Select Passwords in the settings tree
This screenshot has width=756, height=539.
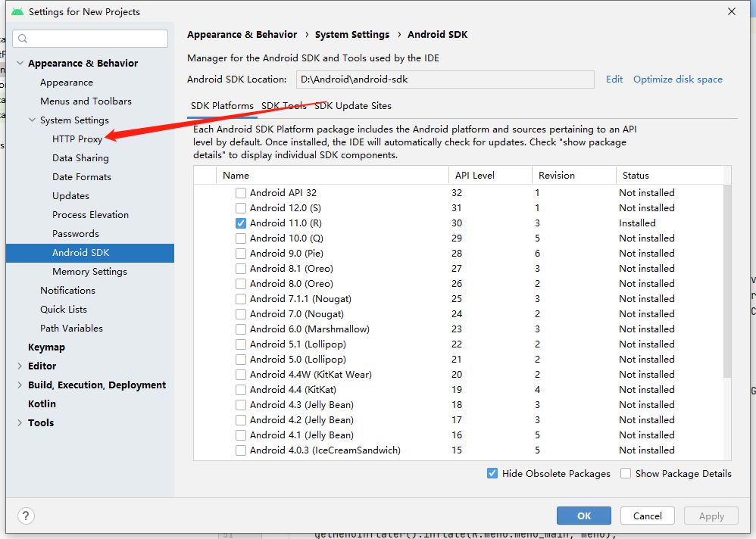coord(75,234)
